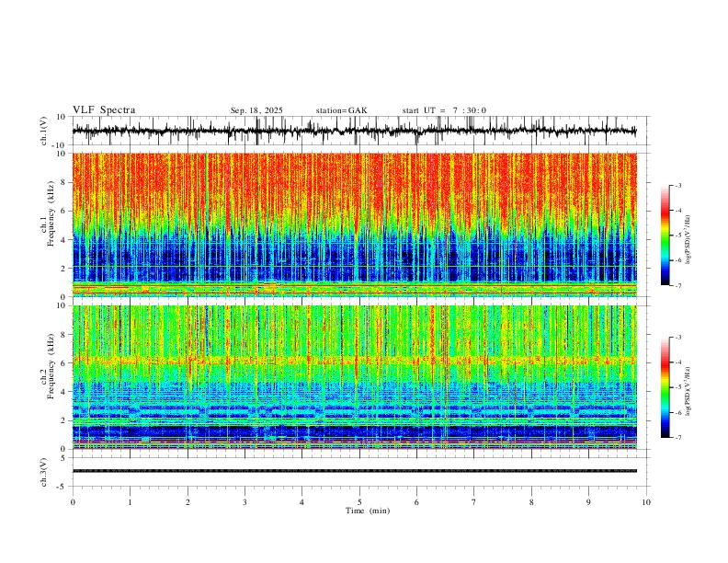The width and height of the screenshot is (728, 563).
Task: Click the "Time (min)" x-axis label
Action: click(x=368, y=511)
